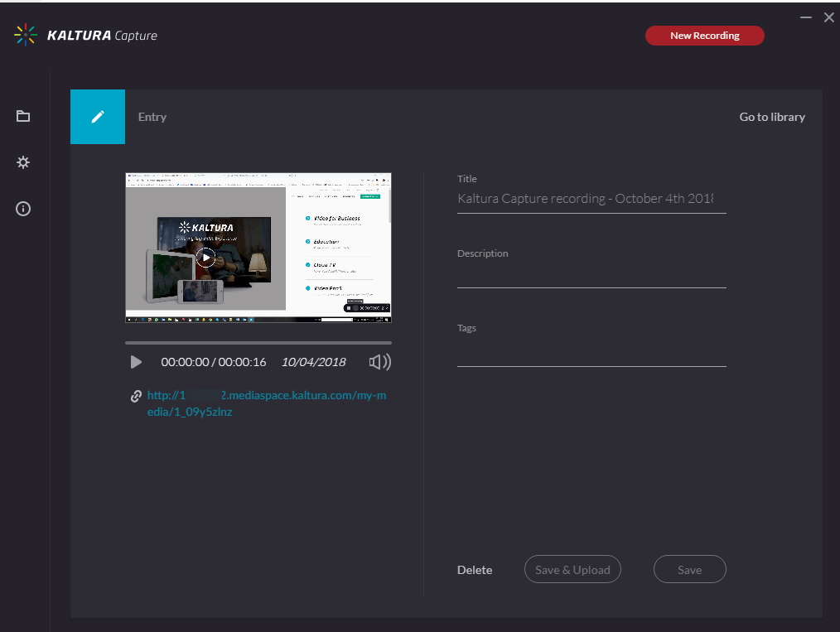Click the Save button
Viewport: 840px width, 632px height.
[x=689, y=569]
